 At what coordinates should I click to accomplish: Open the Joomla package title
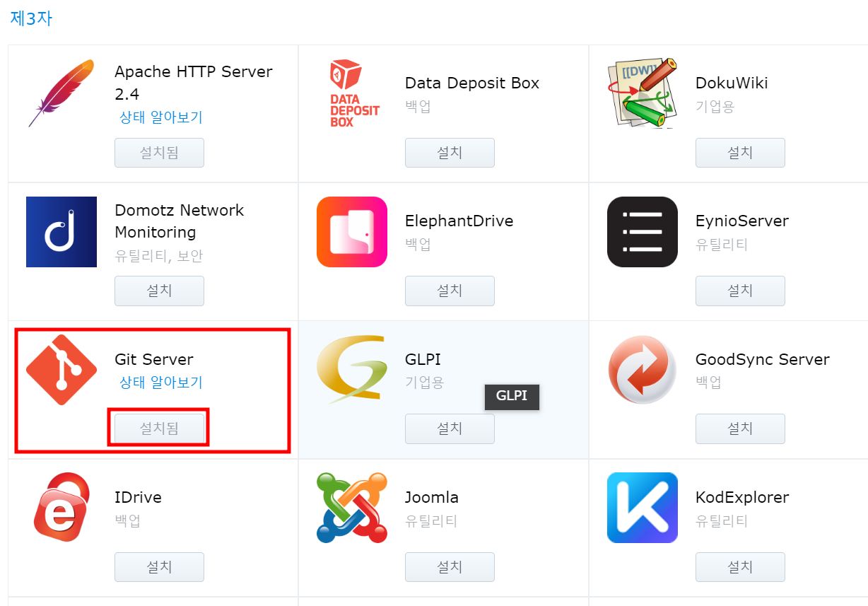[x=432, y=498]
